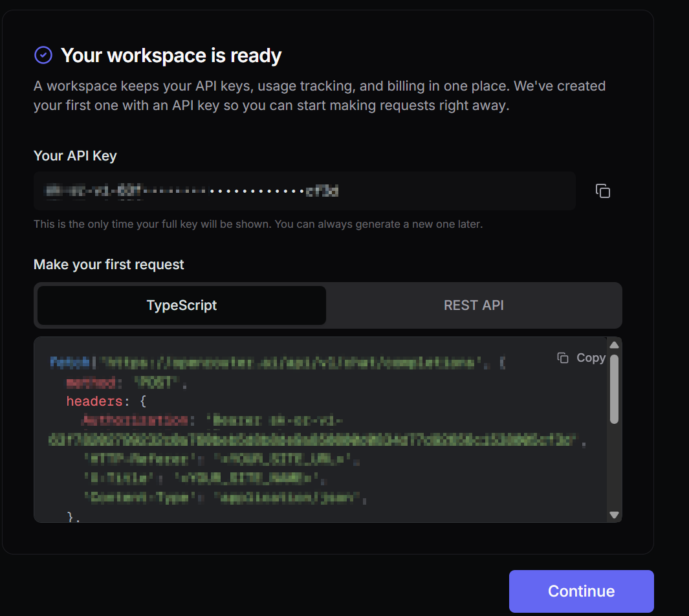Click the masked API key field
Image resolution: width=689 pixels, height=616 pixels.
[x=305, y=191]
